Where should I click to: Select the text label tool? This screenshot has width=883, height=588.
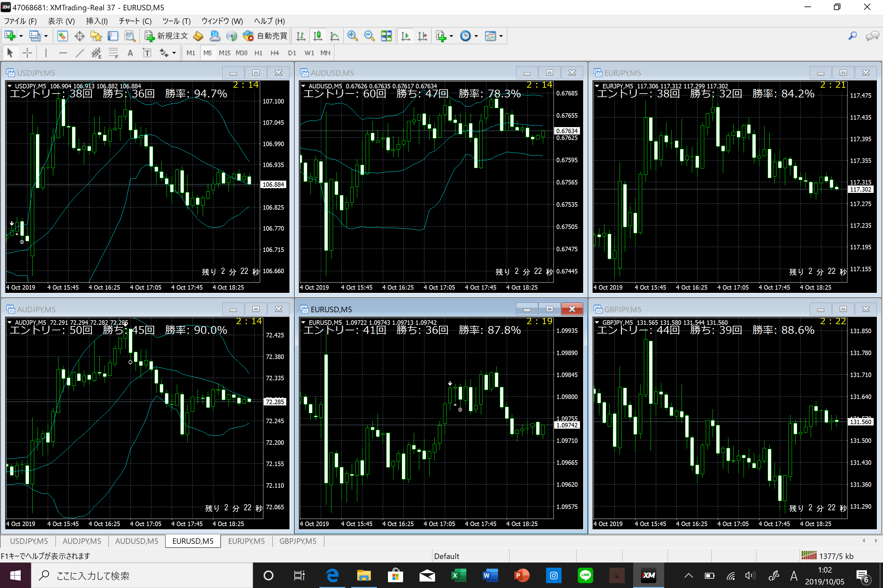click(130, 53)
